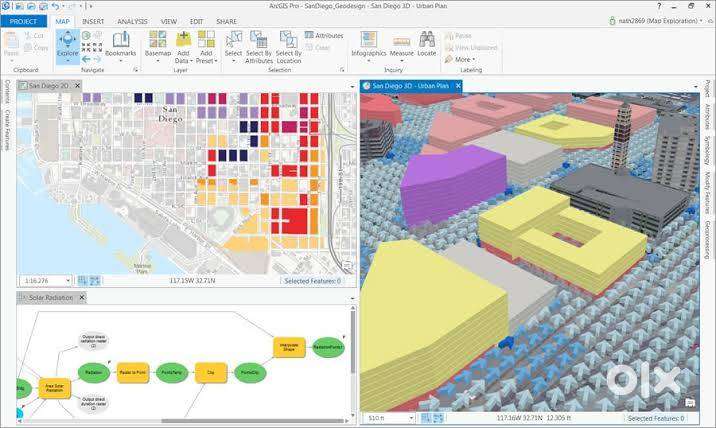Click the Cut clipboard command
716x428 pixels.
(x=34, y=35)
